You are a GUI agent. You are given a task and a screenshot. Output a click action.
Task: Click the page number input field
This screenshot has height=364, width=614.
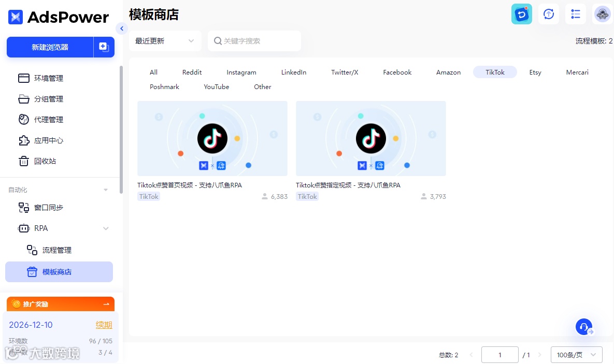[x=499, y=355]
